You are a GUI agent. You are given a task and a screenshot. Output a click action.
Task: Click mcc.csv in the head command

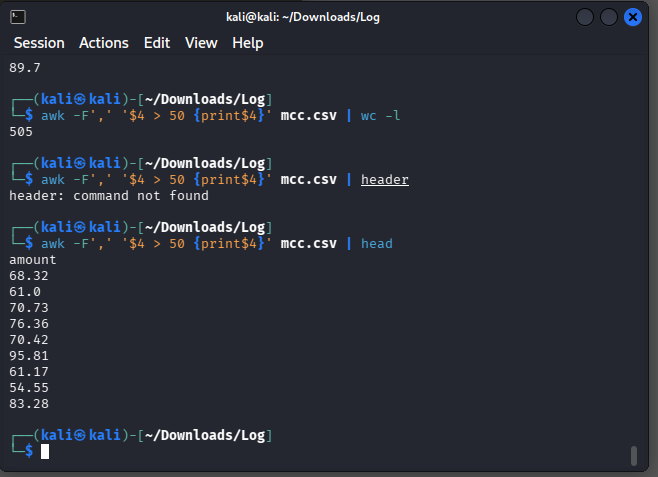point(308,244)
